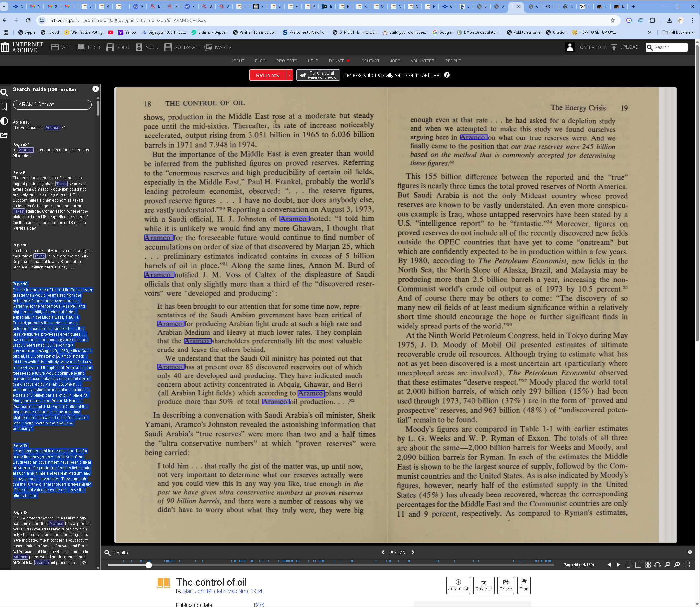This screenshot has width=700, height=607.
Task: View site information icon in address bar
Action: [41, 20]
